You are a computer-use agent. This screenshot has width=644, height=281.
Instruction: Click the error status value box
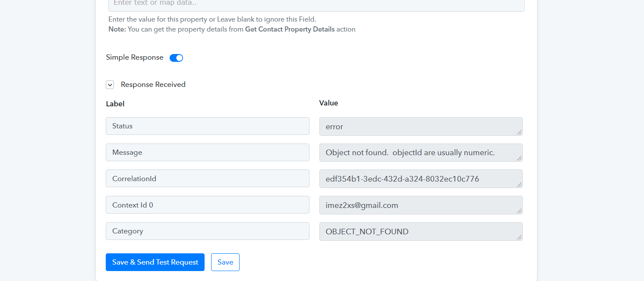coord(421,126)
